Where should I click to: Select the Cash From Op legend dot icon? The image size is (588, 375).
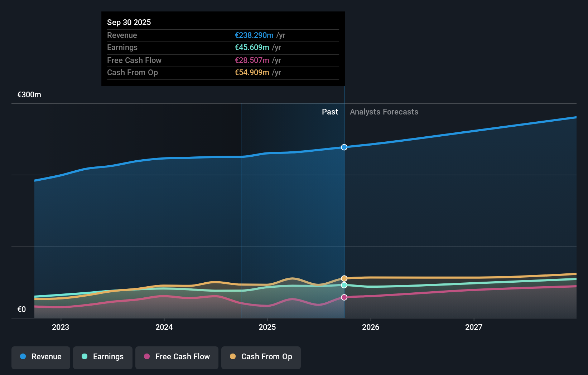pos(233,357)
